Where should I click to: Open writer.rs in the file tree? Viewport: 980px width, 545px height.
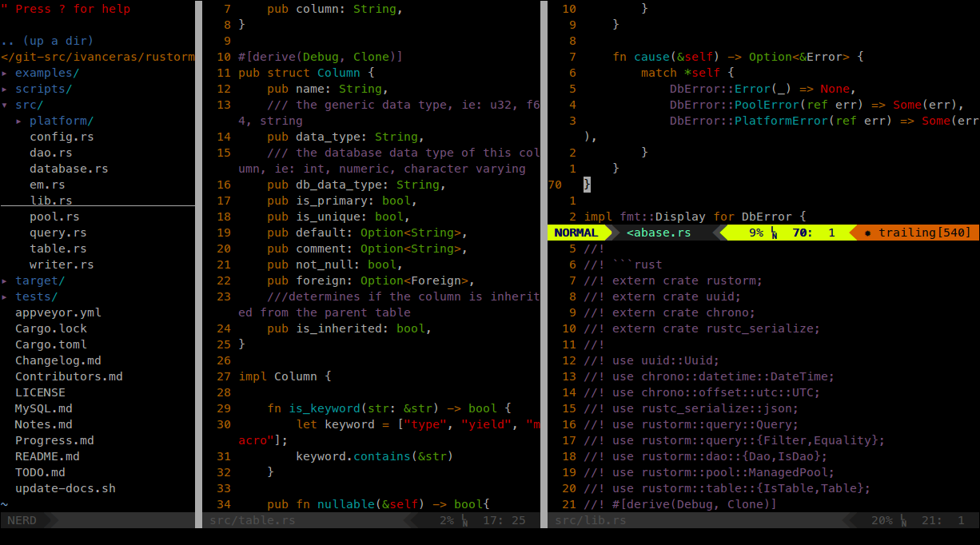pos(62,265)
